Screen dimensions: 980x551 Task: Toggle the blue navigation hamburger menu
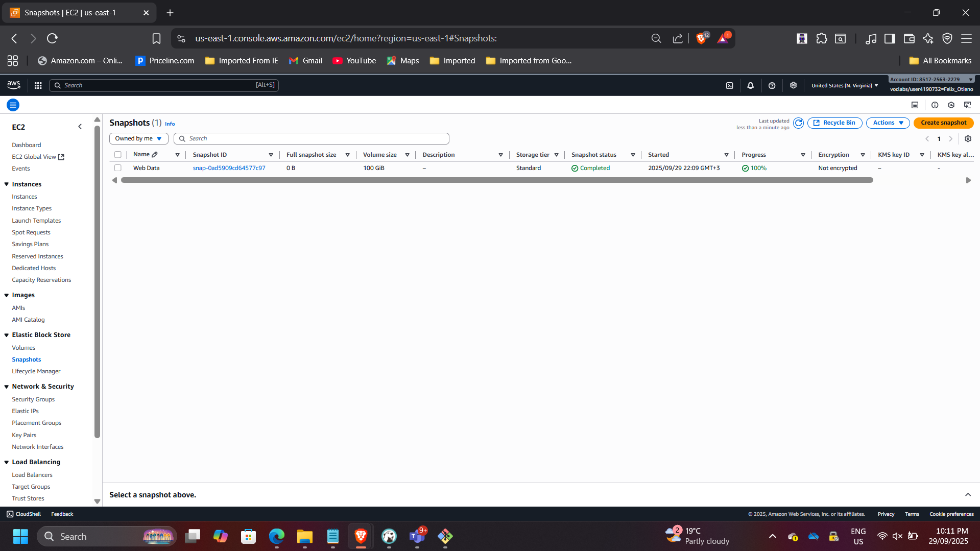(x=13, y=105)
